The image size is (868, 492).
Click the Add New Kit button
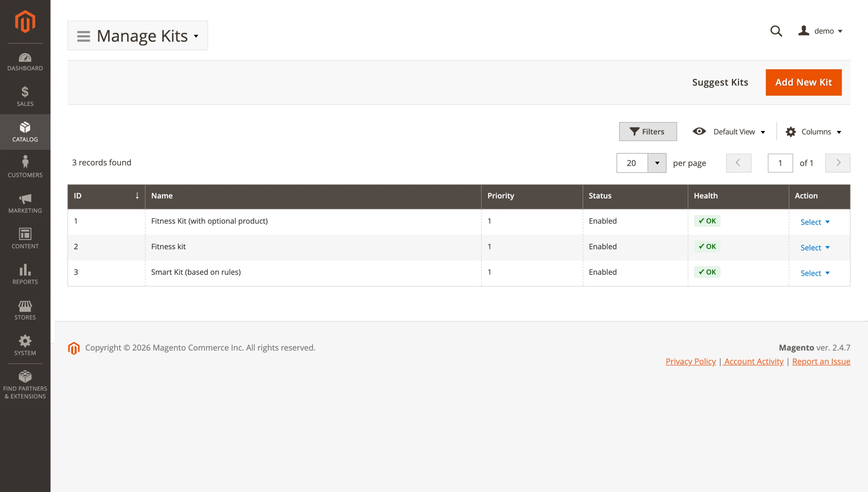click(803, 82)
